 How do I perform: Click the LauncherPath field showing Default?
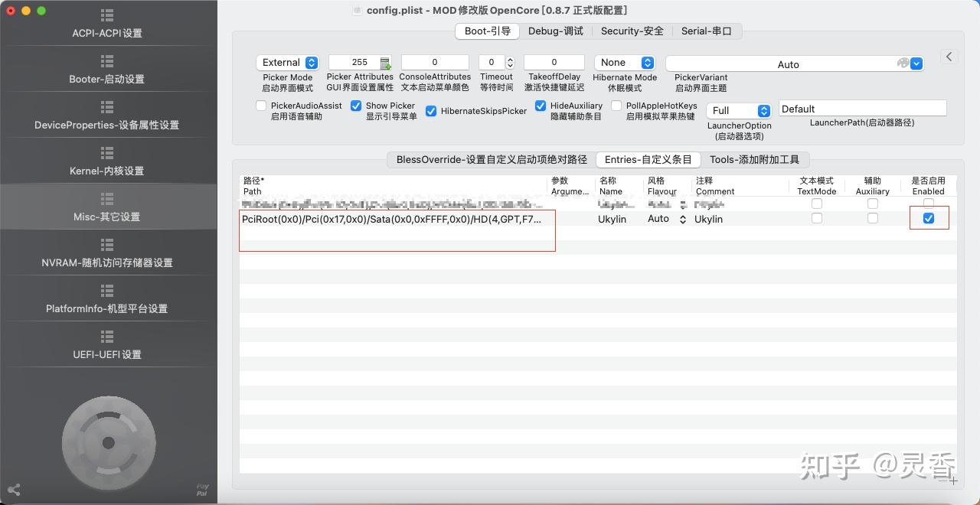tap(862, 108)
